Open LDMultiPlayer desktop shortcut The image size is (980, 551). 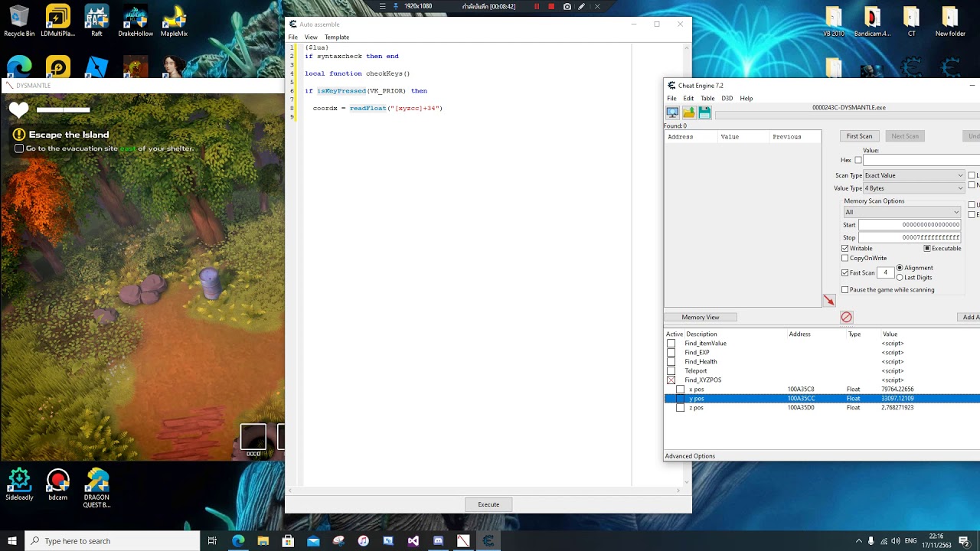pyautogui.click(x=58, y=21)
